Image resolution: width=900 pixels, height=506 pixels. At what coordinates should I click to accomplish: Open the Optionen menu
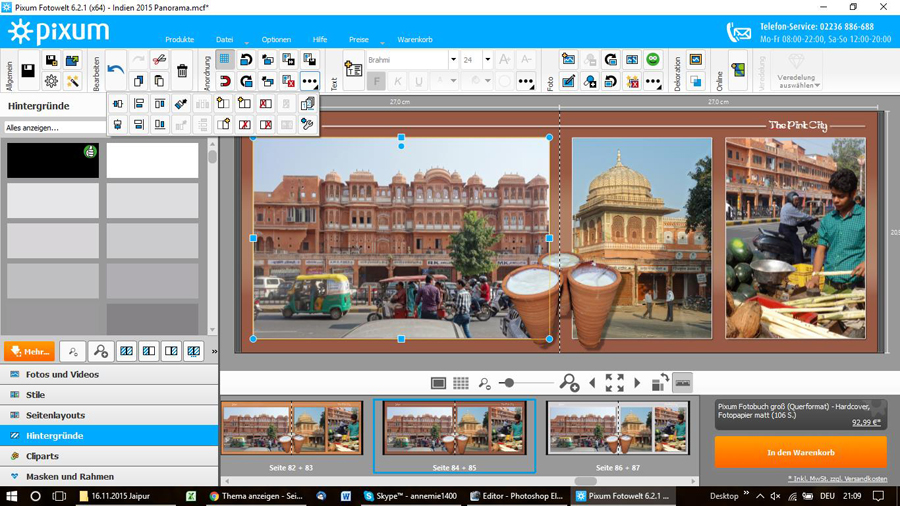pyautogui.click(x=276, y=40)
